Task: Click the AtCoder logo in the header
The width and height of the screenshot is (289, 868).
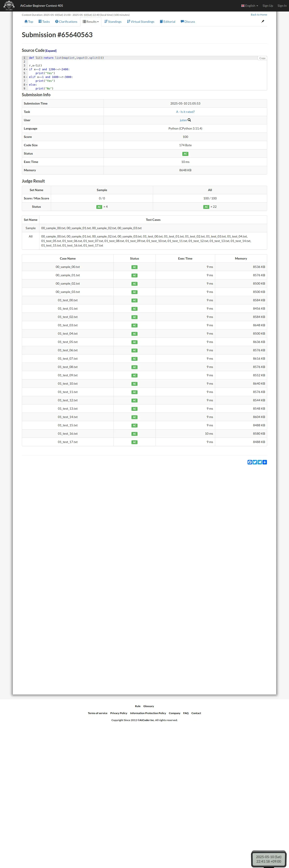Action: pyautogui.click(x=9, y=5)
